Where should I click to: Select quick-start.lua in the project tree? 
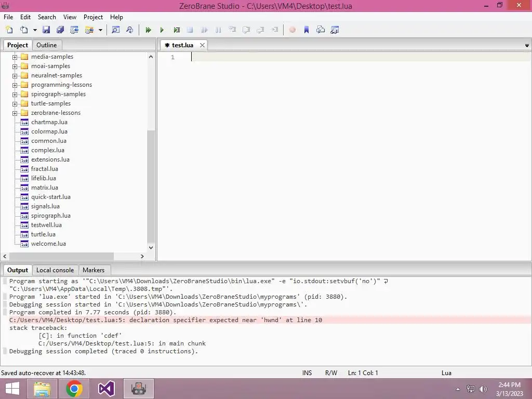point(51,197)
